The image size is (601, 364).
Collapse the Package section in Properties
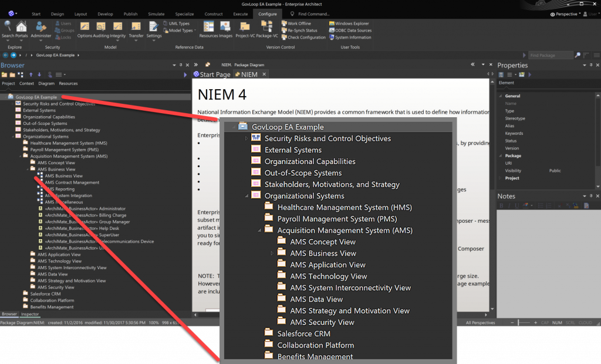pyautogui.click(x=501, y=156)
